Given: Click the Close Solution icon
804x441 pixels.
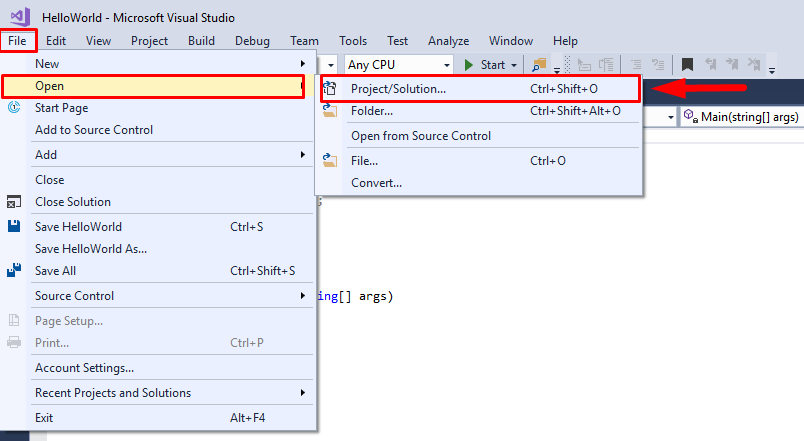Looking at the screenshot, I should point(14,202).
